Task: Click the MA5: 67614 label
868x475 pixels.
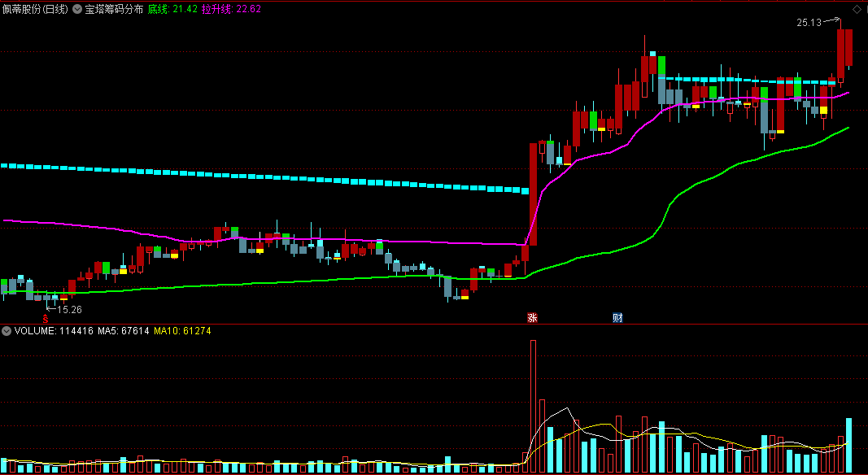Action: [124, 331]
